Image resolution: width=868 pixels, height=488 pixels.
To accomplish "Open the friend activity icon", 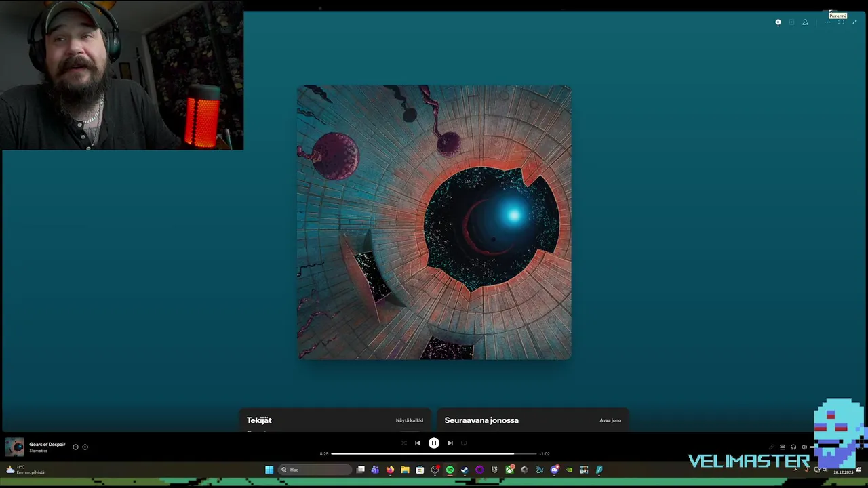I will coord(805,22).
